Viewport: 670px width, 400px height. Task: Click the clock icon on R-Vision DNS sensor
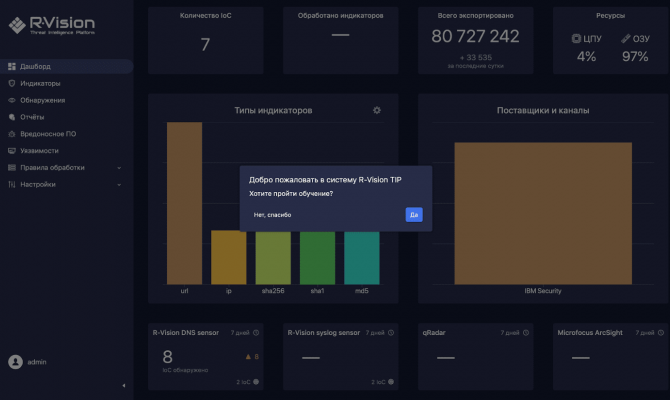(256, 332)
